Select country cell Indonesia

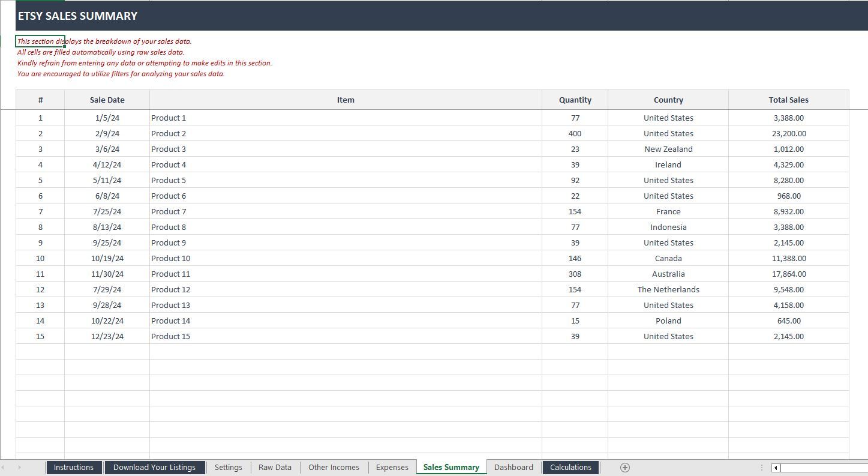click(668, 227)
